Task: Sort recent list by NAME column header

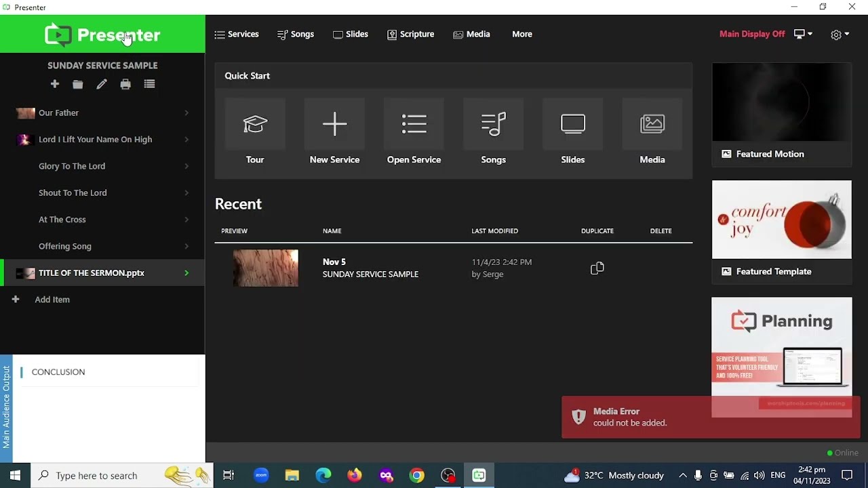Action: 332,231
